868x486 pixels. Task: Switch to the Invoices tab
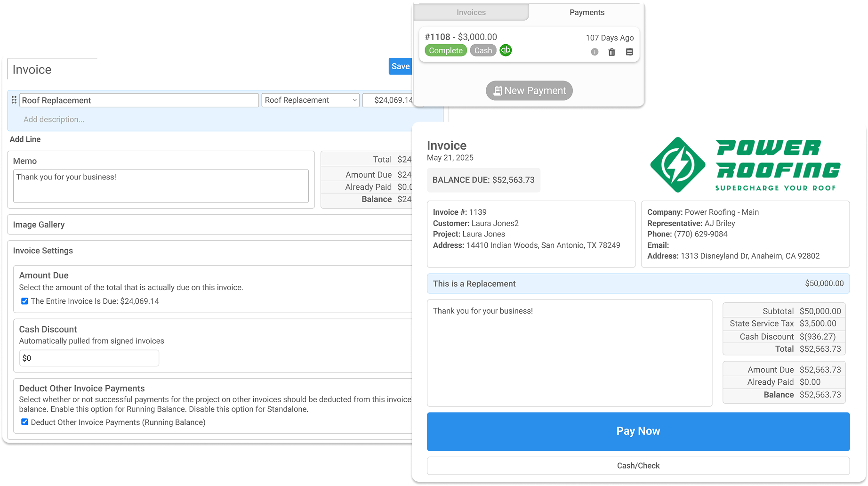471,12
